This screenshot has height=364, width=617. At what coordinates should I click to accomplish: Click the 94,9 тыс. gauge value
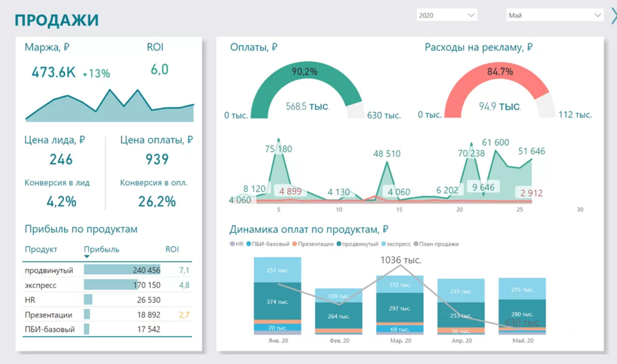tap(500, 107)
